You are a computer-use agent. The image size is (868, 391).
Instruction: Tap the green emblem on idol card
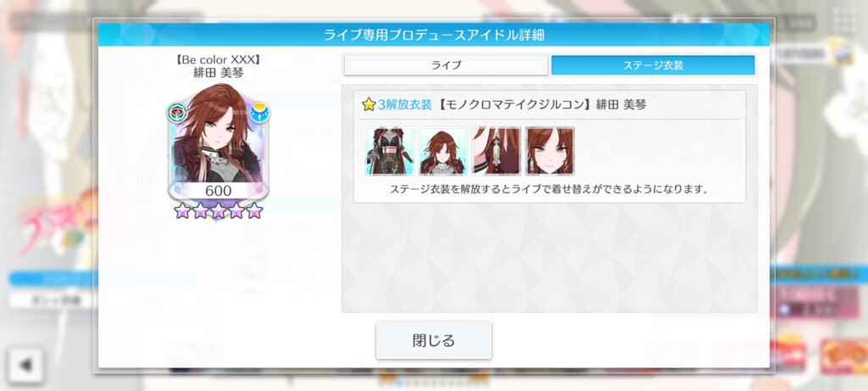pos(177,113)
